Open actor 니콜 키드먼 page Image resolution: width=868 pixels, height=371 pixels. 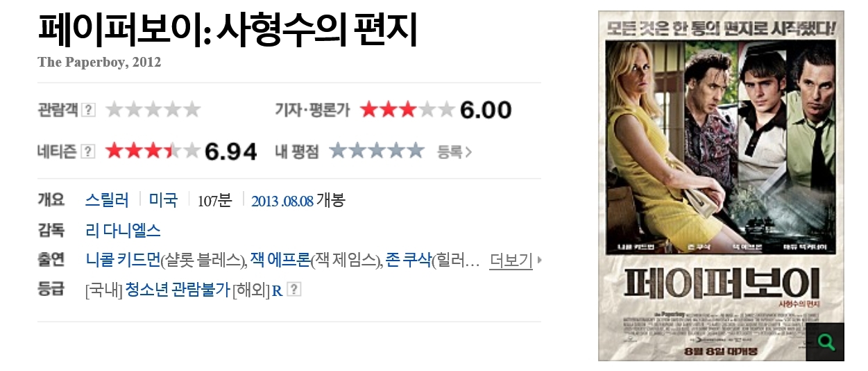pyautogui.click(x=123, y=261)
